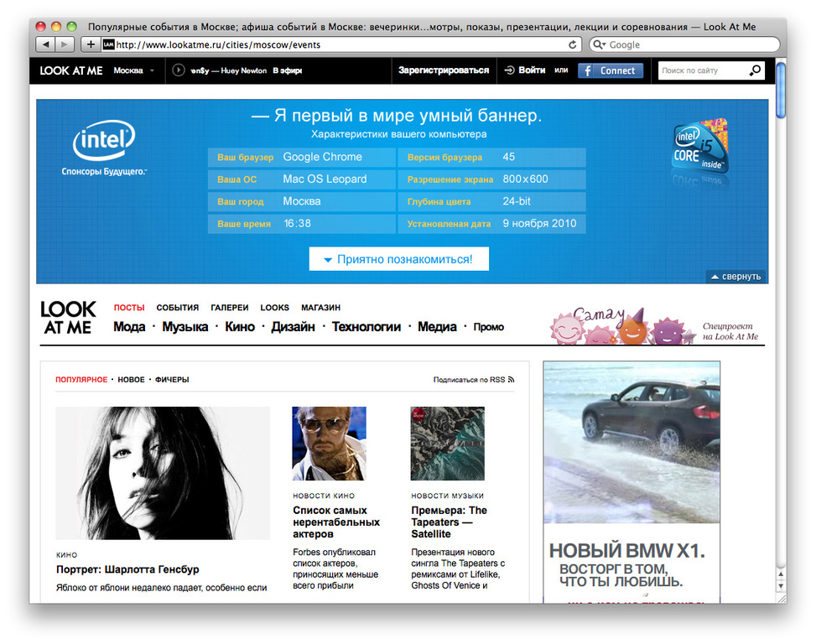The image size is (816, 644).
Task: Click the large LOOK AT ME site logo
Action: (x=68, y=318)
